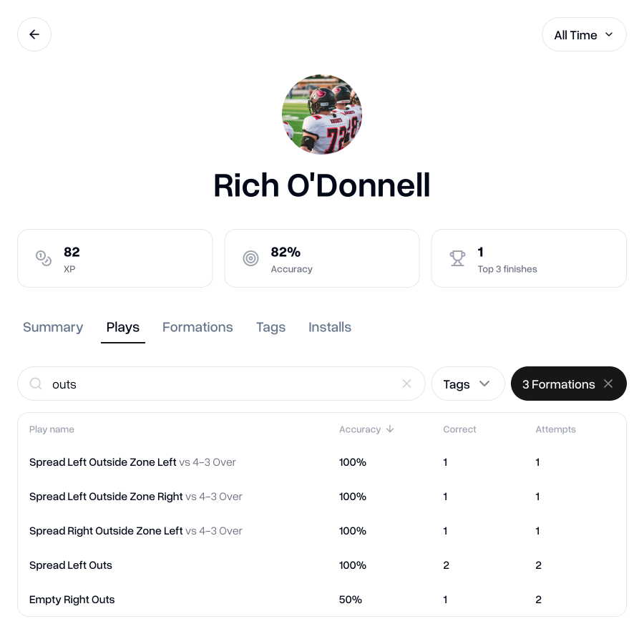Select the Tags tab
The height and width of the screenshot is (644, 644).
point(270,327)
